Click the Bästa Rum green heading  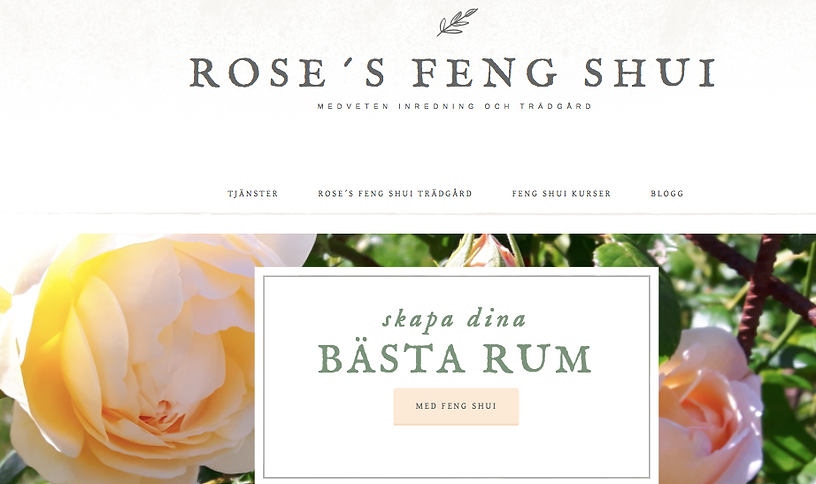[x=455, y=359]
